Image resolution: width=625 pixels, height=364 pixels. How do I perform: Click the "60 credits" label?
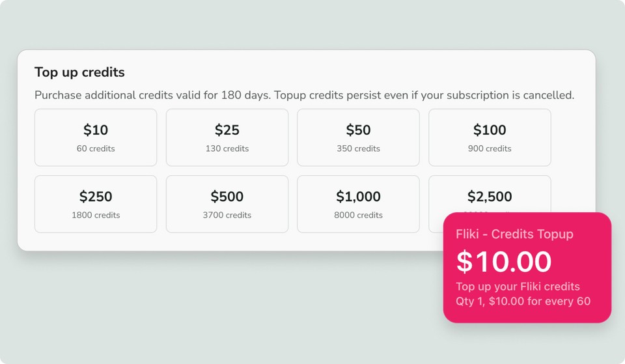click(x=96, y=148)
